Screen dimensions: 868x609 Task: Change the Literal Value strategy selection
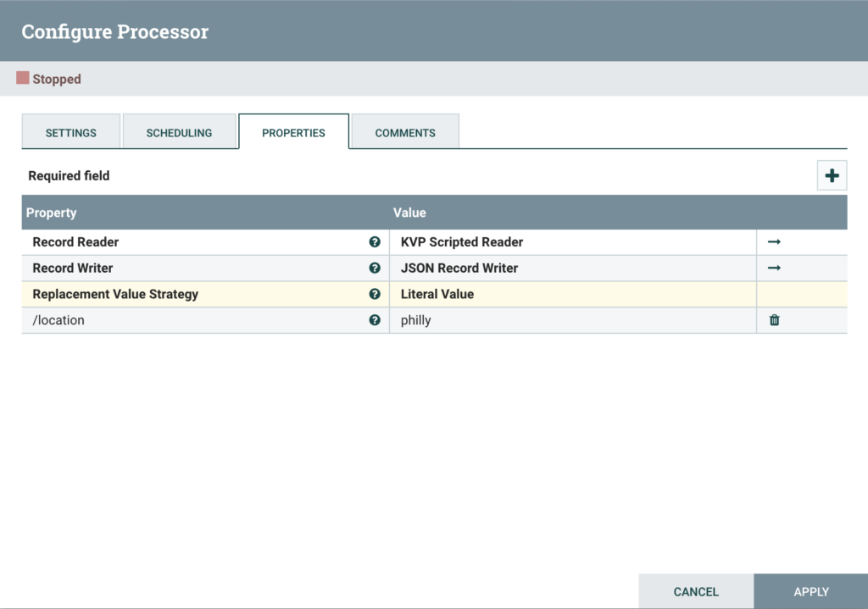point(572,295)
